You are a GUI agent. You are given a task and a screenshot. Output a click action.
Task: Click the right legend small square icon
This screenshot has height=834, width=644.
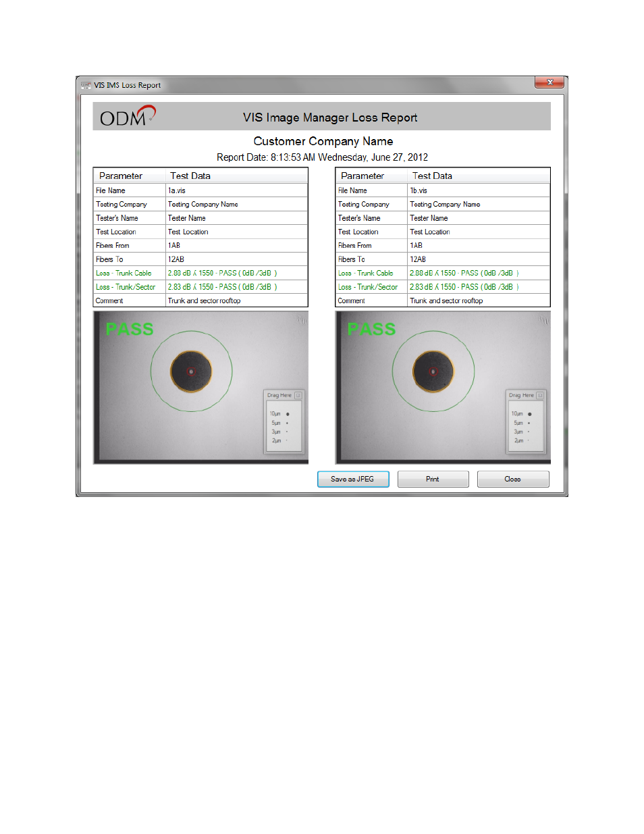[540, 395]
